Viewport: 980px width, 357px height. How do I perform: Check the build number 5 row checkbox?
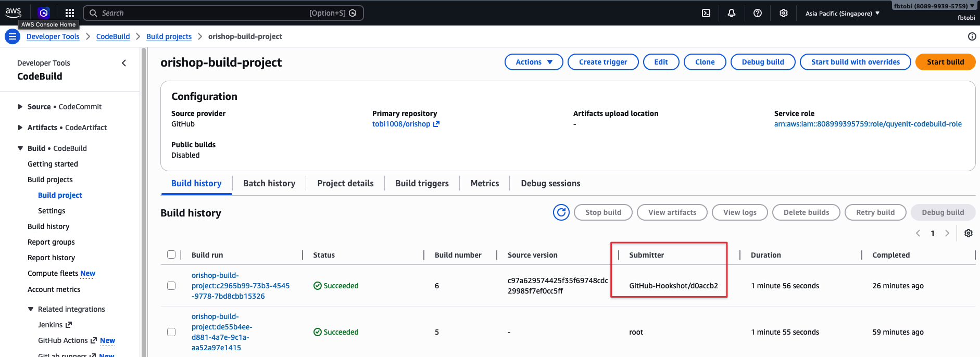(x=171, y=332)
